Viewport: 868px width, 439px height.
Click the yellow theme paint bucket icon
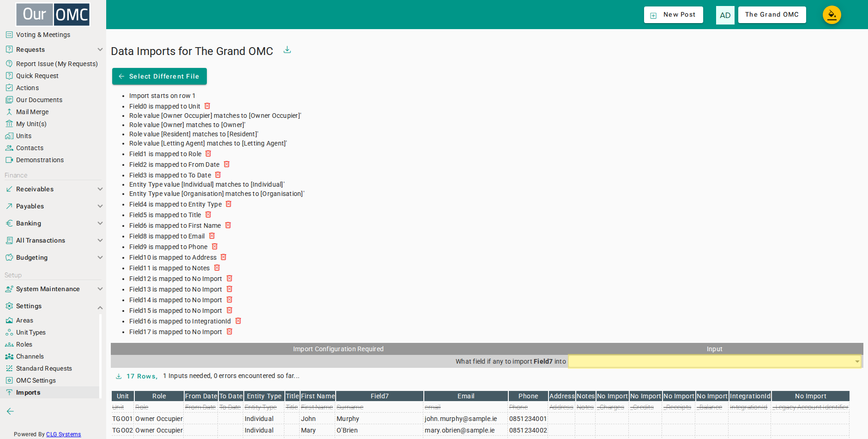(x=832, y=15)
